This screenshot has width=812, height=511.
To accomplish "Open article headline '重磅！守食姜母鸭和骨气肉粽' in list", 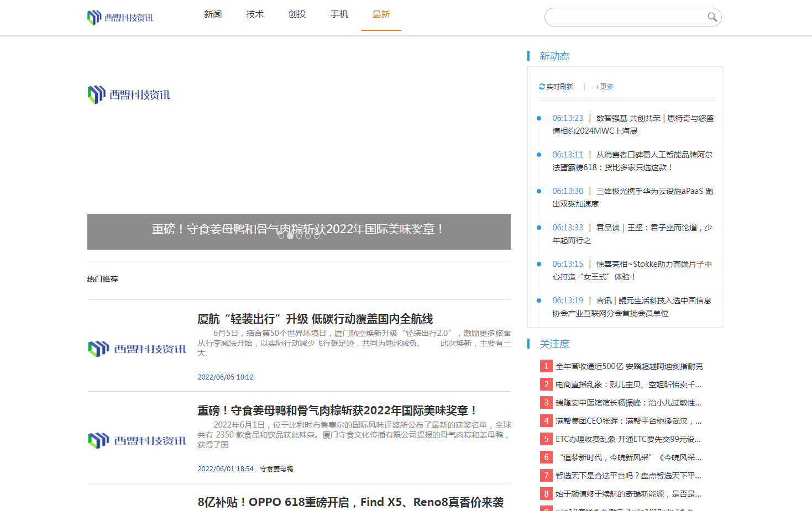I will 337,410.
